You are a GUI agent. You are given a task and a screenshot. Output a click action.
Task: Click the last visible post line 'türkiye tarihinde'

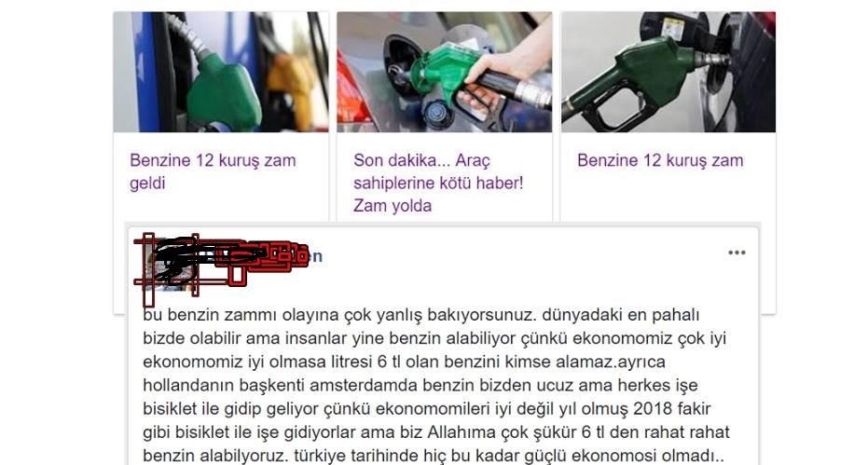(x=434, y=456)
